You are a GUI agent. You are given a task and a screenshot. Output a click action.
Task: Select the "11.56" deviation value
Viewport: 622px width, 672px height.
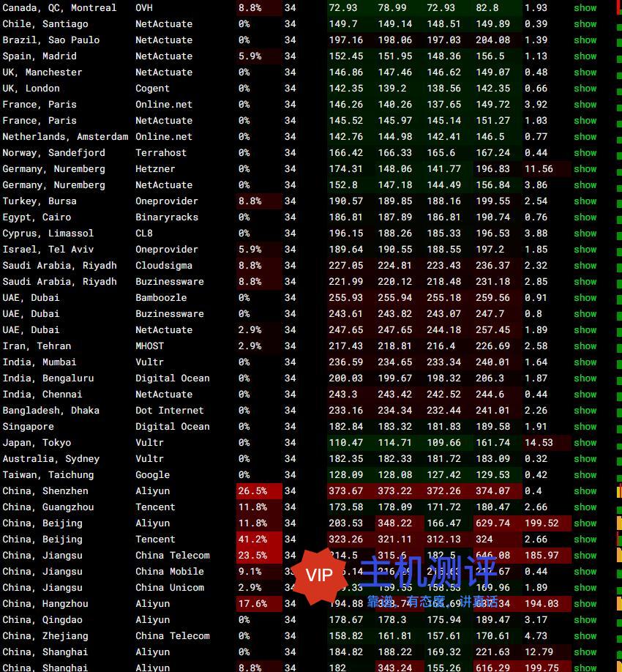(539, 169)
